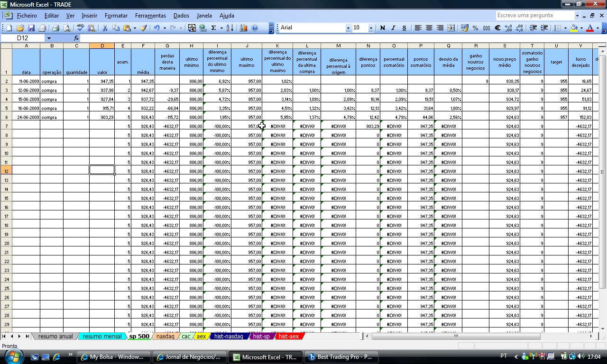Open font size 10 dropdown
Viewport: 607px width, 364px height.
(371, 28)
